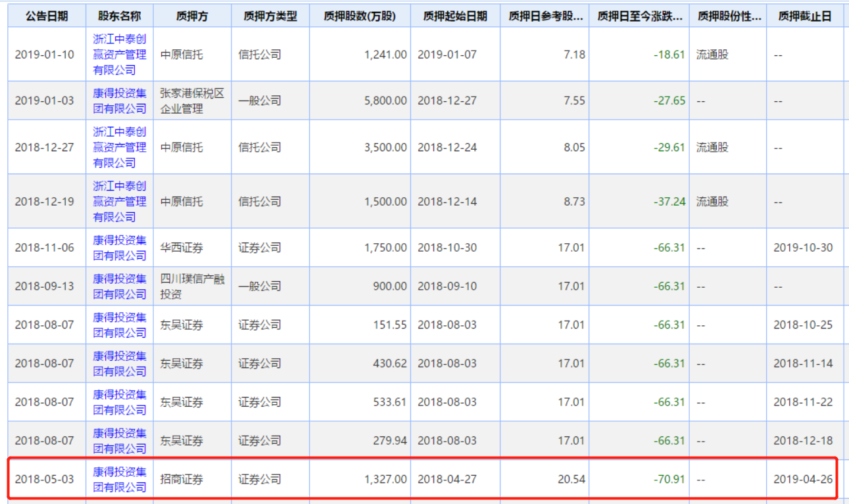The image size is (849, 504).
Task: Open 康得投资集团 link in the 430.62 row
Action: coord(120,363)
